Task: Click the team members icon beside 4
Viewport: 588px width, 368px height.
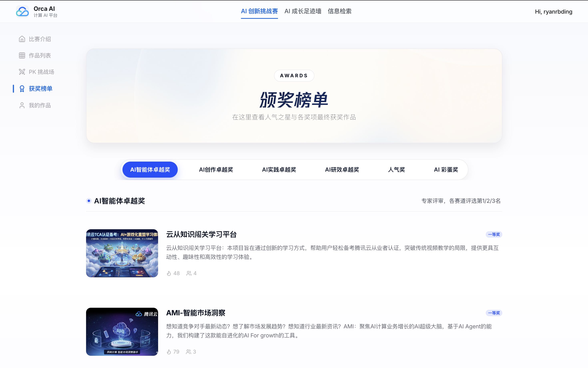Action: pos(189,273)
